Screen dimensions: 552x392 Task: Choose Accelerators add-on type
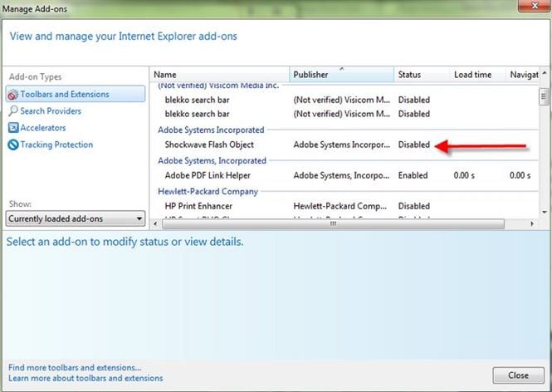(42, 128)
